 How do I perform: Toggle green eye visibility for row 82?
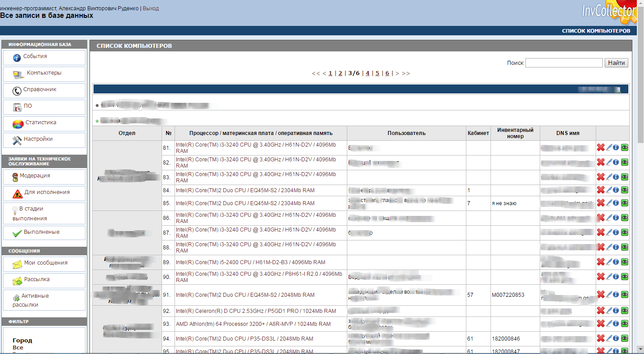[624, 162]
